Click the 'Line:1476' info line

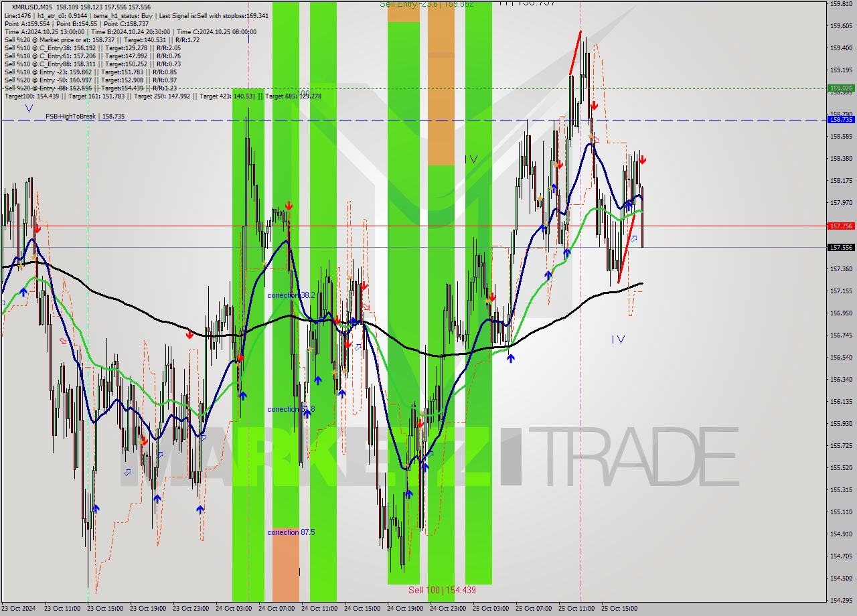pos(137,16)
